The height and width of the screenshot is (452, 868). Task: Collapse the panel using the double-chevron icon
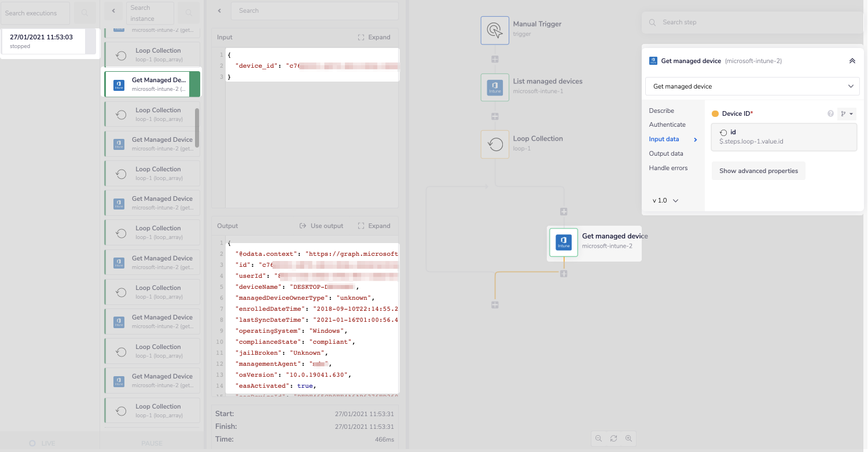coord(852,60)
